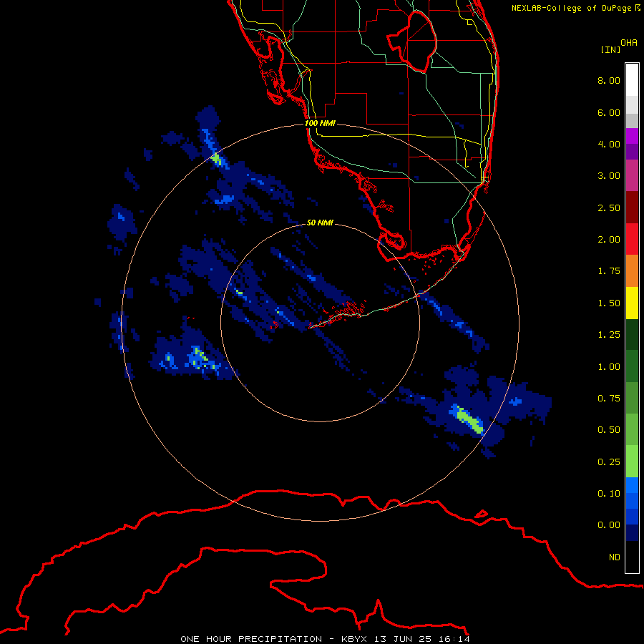Select the 100 NMI range ring label
Image resolution: width=644 pixels, height=644 pixels.
[x=320, y=123]
